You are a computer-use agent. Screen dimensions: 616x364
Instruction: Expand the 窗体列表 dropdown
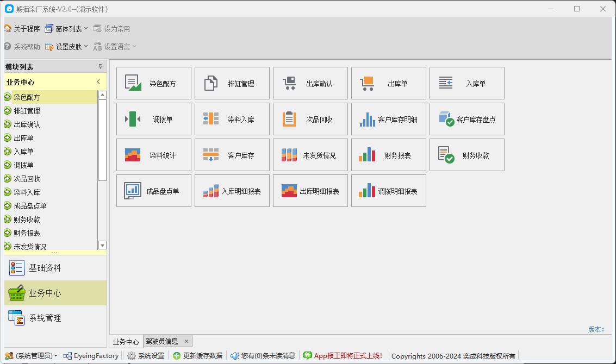(85, 28)
